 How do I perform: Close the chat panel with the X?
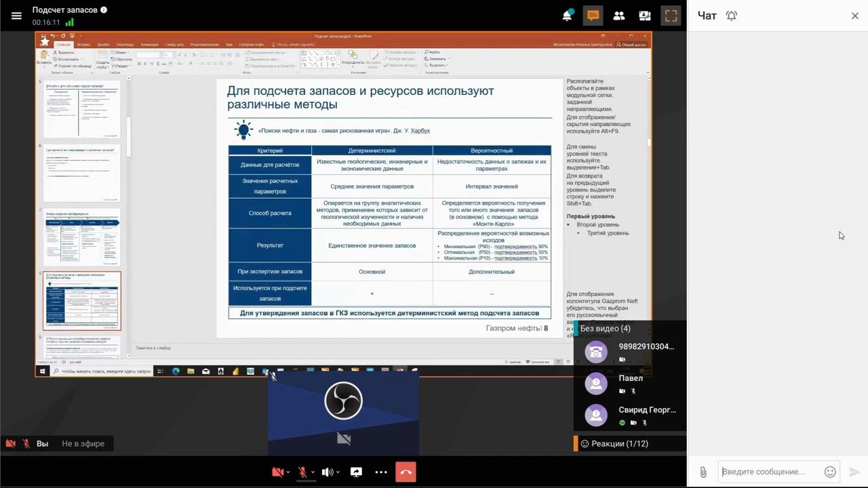(855, 16)
